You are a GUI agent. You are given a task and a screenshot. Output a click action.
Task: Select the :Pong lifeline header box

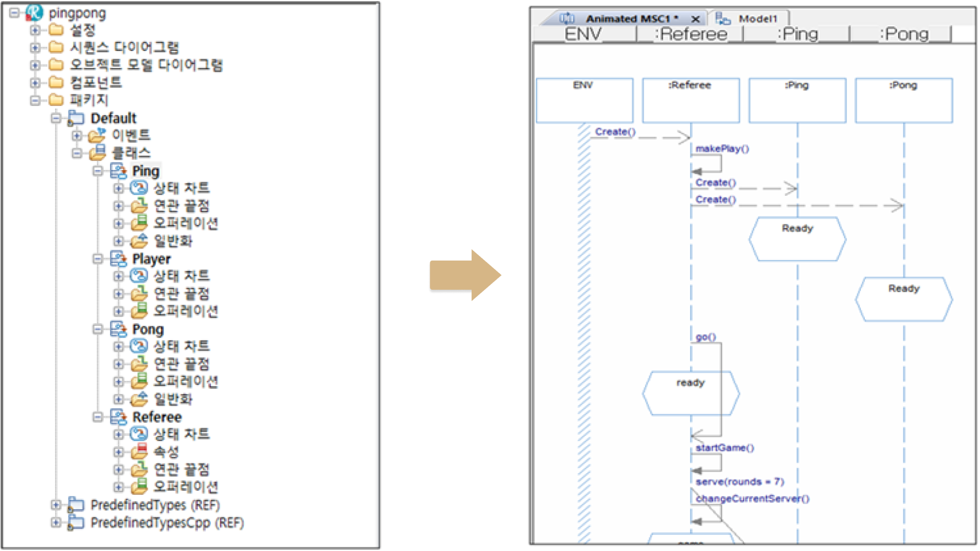[x=903, y=100]
